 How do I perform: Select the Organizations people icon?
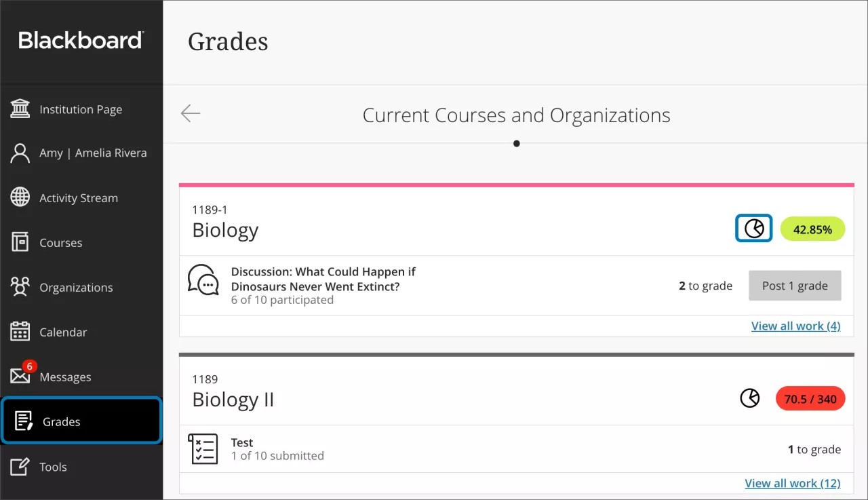(x=20, y=287)
